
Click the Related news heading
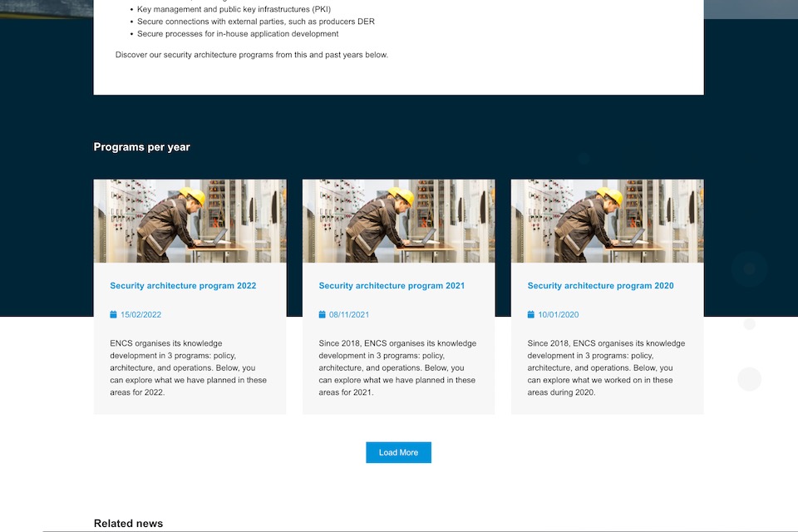click(128, 524)
